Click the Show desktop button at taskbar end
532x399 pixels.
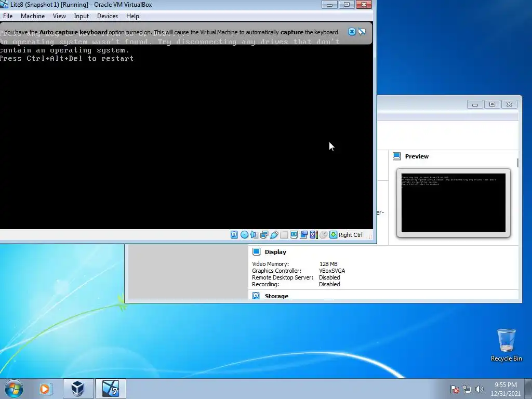tap(528, 389)
